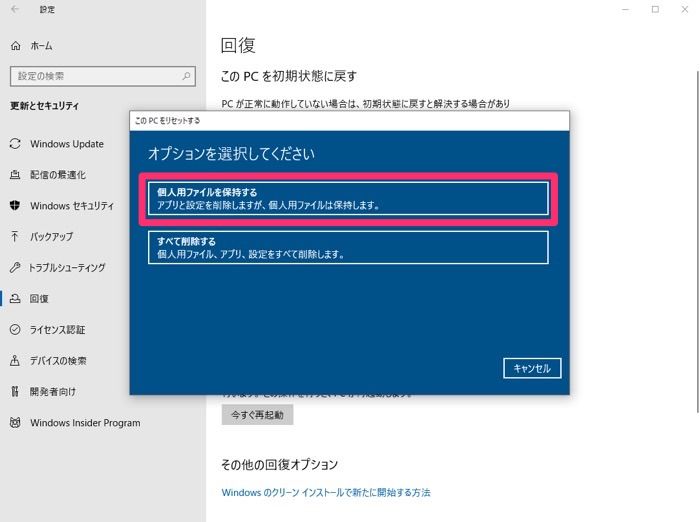Choose すべて削除する option
This screenshot has width=700, height=522.
tap(348, 247)
